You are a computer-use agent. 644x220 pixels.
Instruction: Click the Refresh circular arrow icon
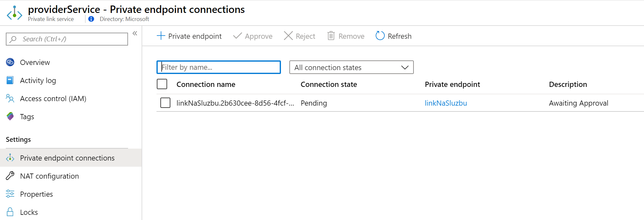coord(380,36)
